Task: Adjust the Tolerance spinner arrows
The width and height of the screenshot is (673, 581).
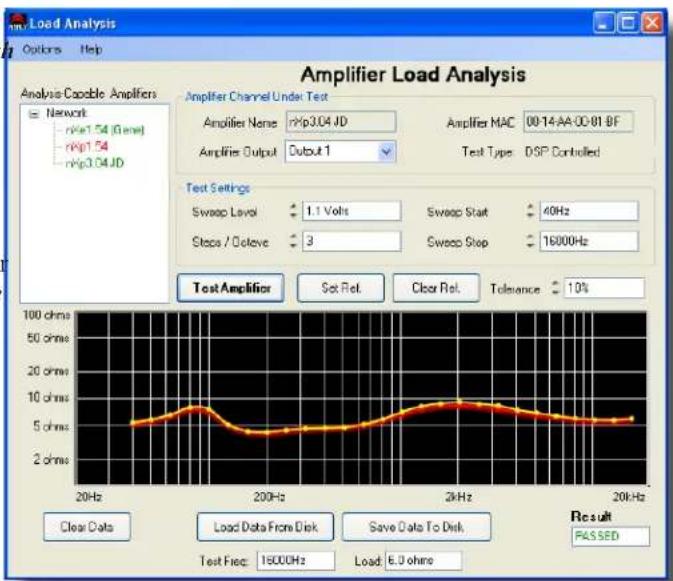Action: (555, 288)
